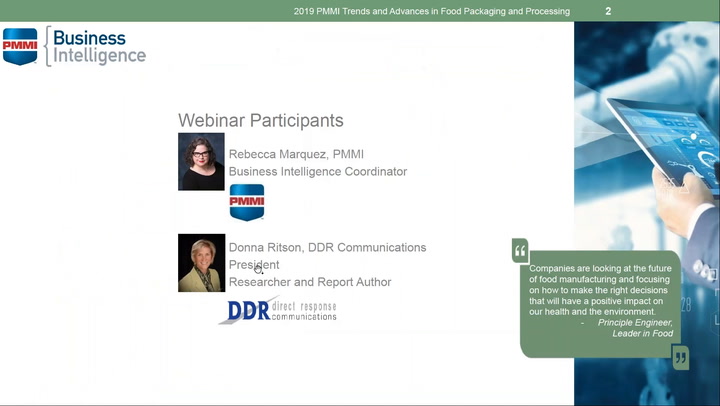Screen dimensions: 720x406
Task: Click the Principle Engineer, Leader in Food attribution
Action: [x=635, y=328]
